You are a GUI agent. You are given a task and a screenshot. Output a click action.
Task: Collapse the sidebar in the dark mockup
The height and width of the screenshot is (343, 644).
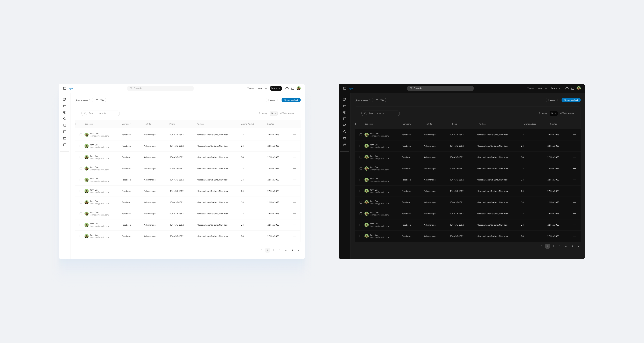345,88
